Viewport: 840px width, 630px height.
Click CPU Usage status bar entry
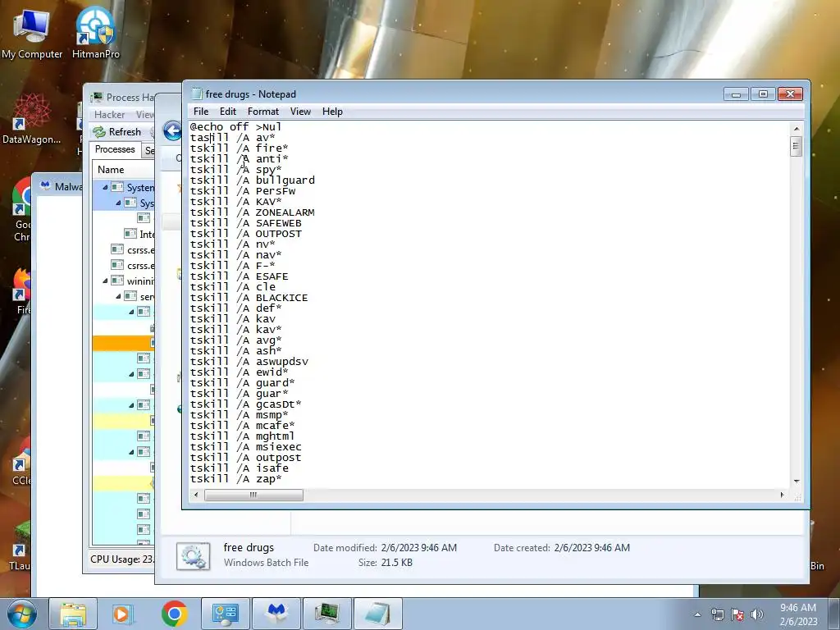tap(122, 559)
